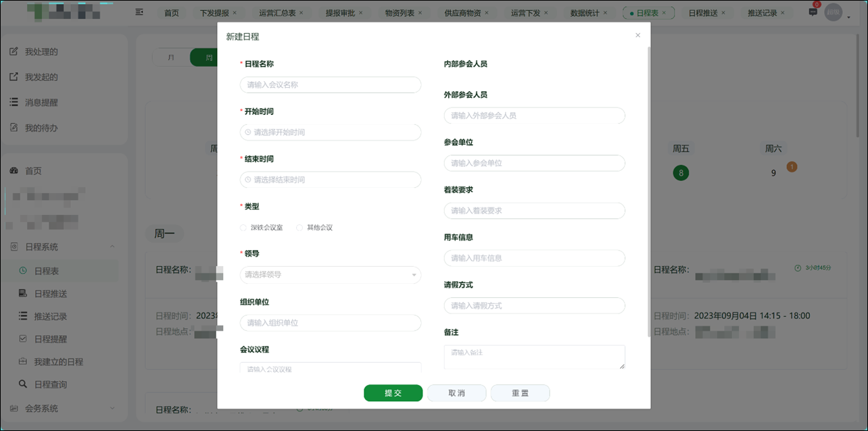Reset the dialog using 重置
The width and height of the screenshot is (868, 431).
click(520, 392)
